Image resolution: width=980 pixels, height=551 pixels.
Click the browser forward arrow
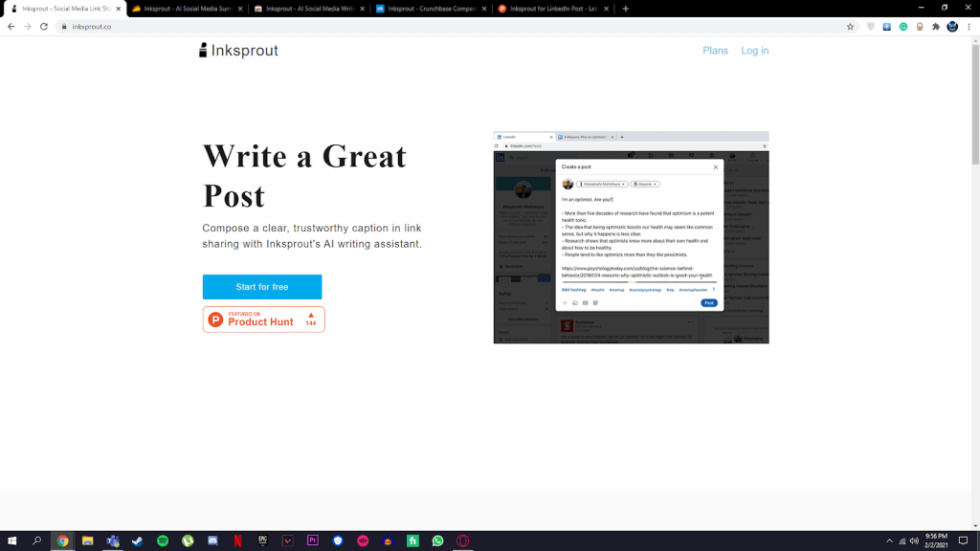[x=28, y=27]
